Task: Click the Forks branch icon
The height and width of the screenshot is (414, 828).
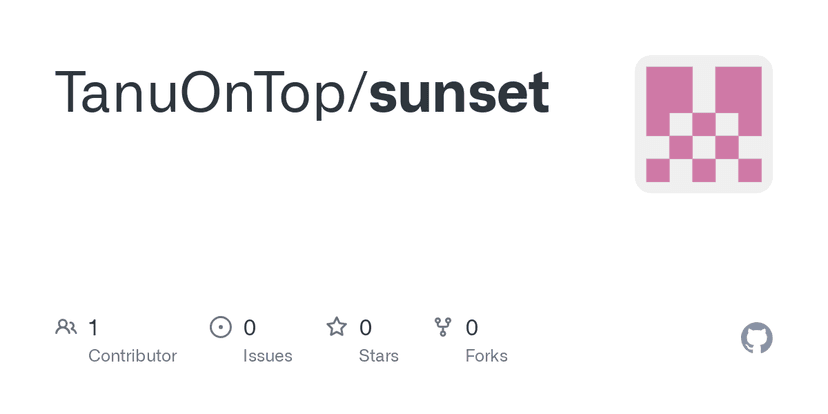Action: point(443,327)
